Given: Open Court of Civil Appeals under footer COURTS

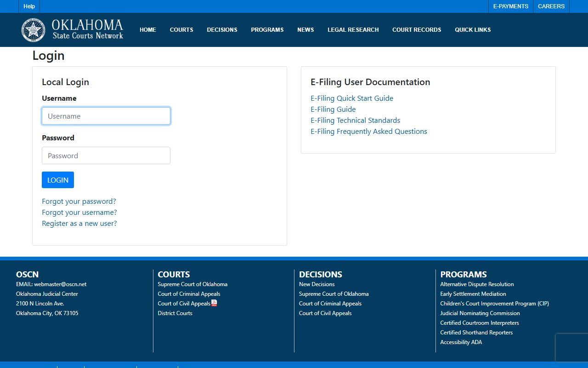Looking at the screenshot, I should 184,304.
